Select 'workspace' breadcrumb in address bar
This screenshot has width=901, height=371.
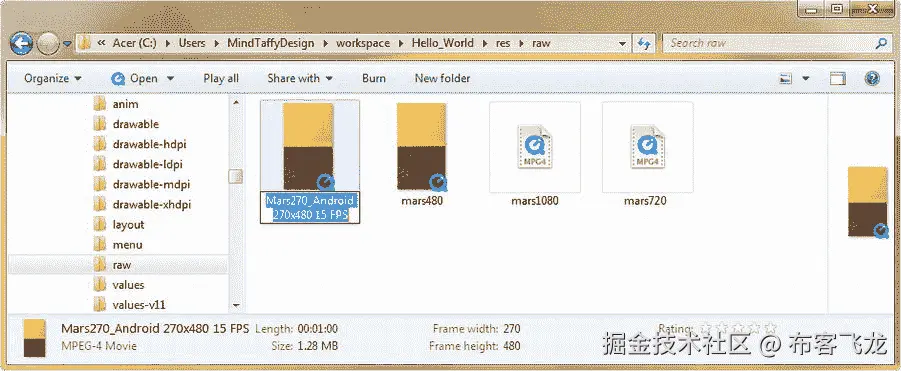coord(363,43)
